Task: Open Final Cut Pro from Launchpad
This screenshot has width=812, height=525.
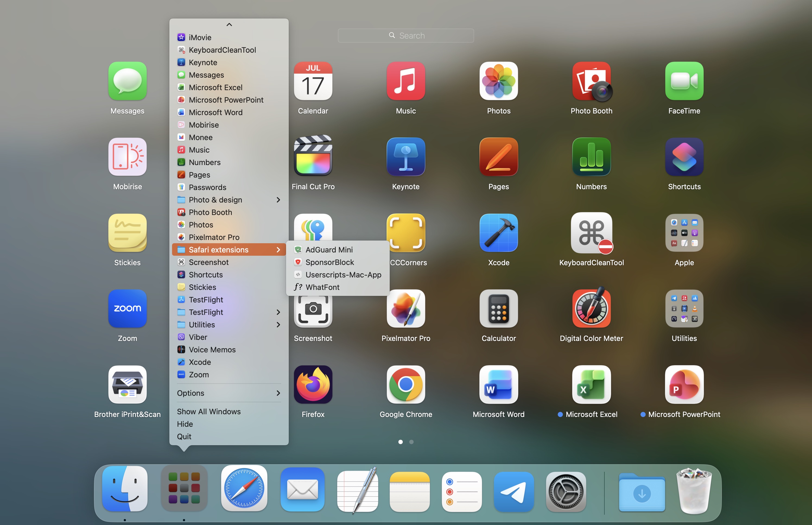Action: tap(313, 156)
